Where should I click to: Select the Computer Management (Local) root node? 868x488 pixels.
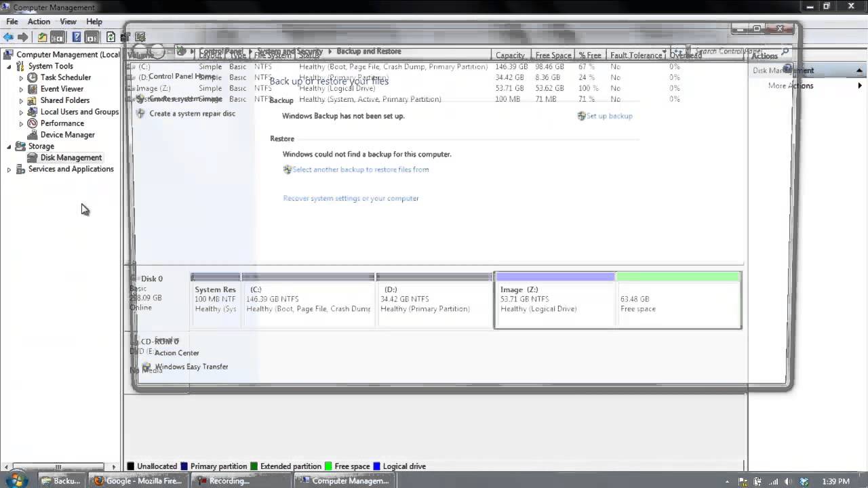68,54
